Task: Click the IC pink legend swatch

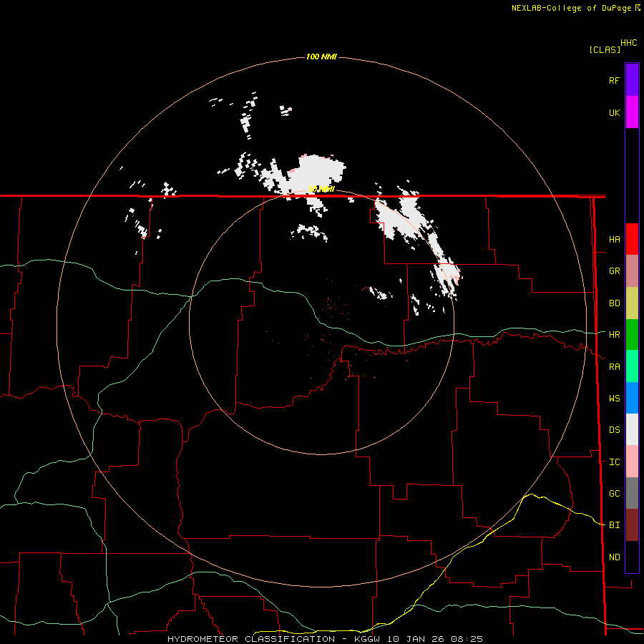Action: pos(632,462)
